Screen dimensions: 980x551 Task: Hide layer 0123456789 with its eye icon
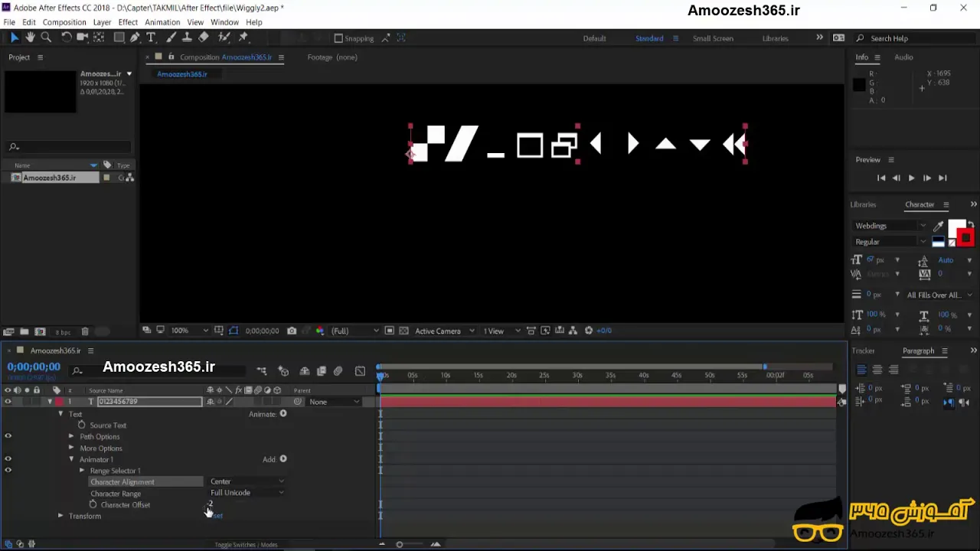[x=8, y=402]
